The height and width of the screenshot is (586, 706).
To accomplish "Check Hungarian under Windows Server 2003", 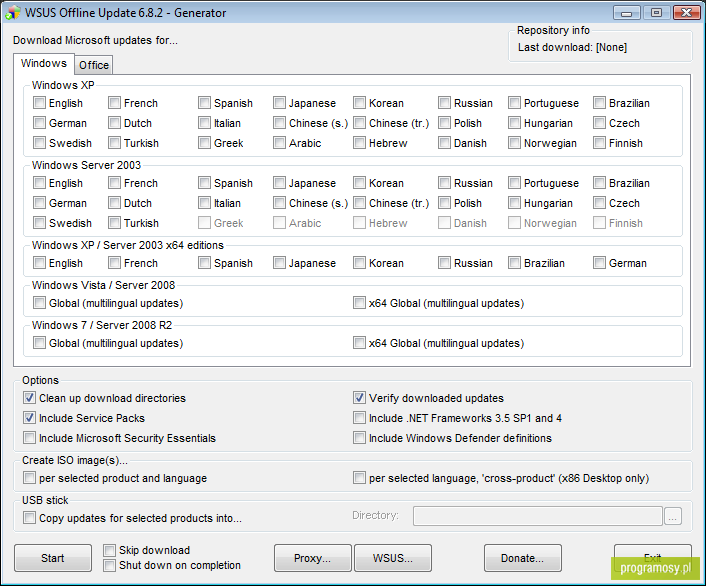I will coord(515,203).
